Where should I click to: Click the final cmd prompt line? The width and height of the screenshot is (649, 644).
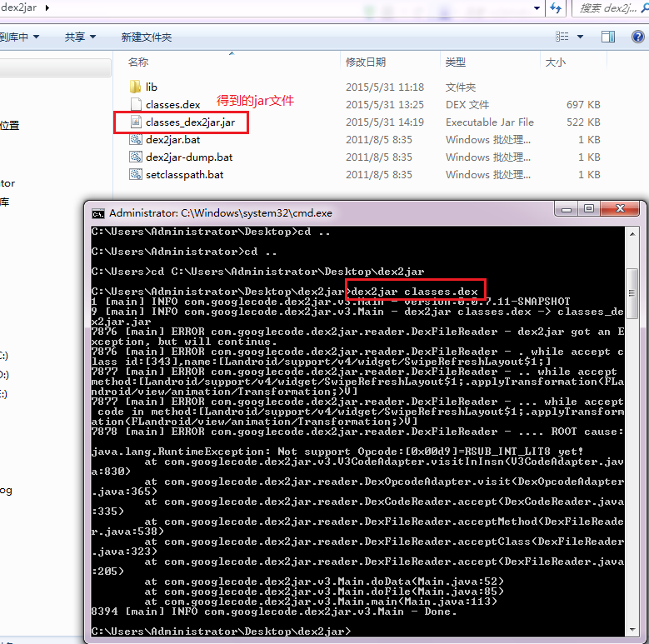pos(221,632)
